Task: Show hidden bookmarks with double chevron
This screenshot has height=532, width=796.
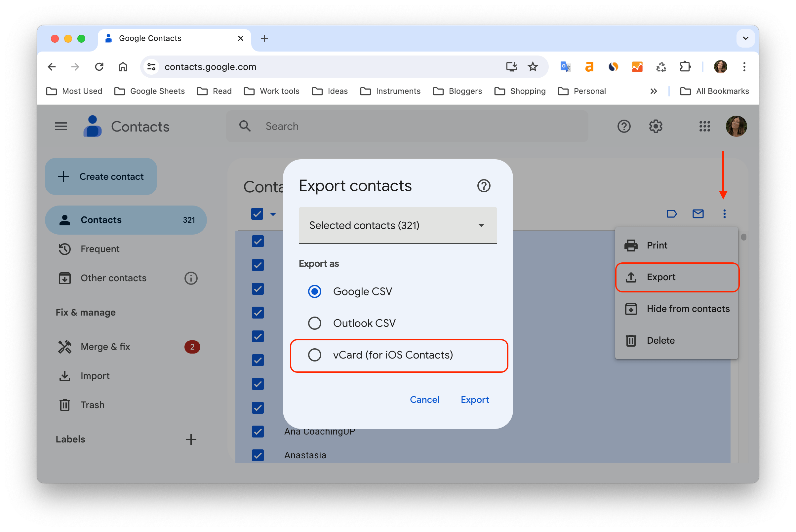Action: (654, 91)
